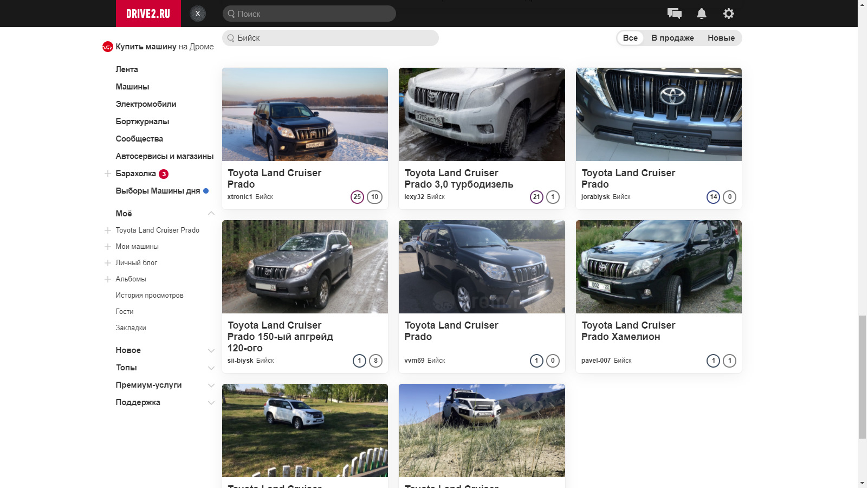Image resolution: width=868 pixels, height=488 pixels.
Task: Click the Бийск city search field
Action: pos(331,38)
